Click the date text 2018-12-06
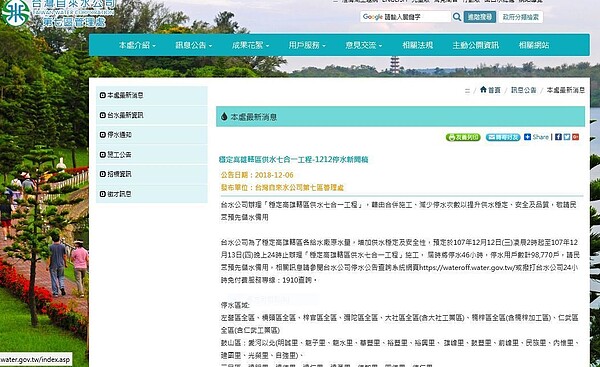Viewport: 600px width, 367px height. click(x=274, y=175)
